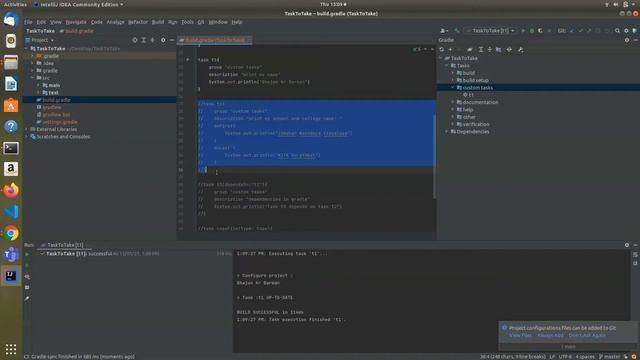Viewport: 640px width, 360px height.
Task: Expand External Libraries node
Action: point(27,129)
